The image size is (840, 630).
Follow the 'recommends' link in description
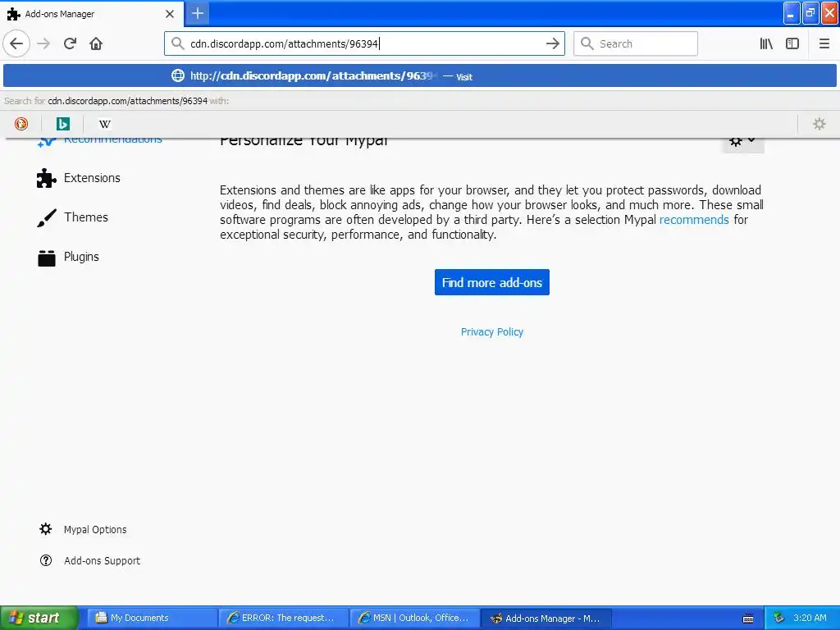[x=694, y=220]
